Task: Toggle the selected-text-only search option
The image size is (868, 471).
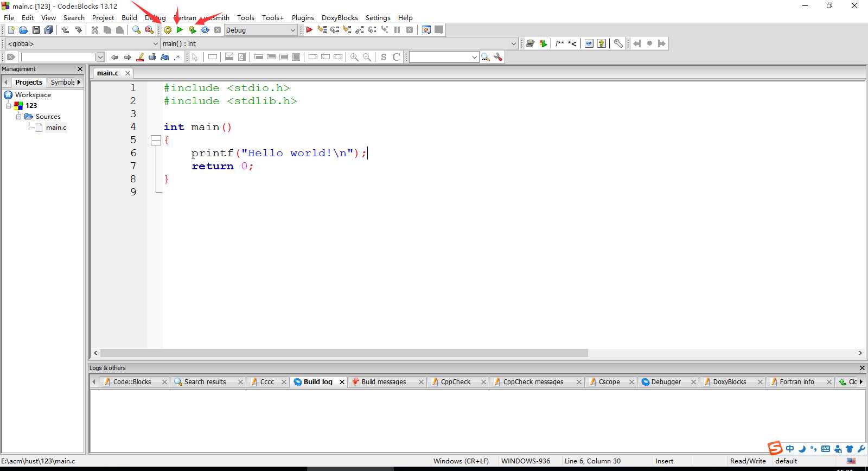Action: tap(152, 57)
